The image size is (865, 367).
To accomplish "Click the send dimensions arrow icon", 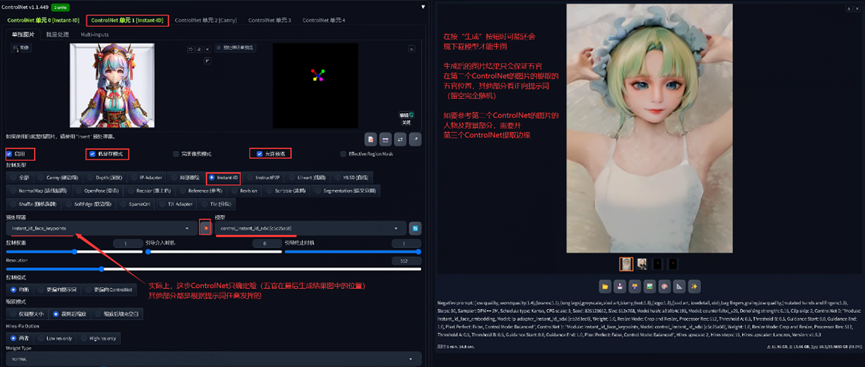I will pyautogui.click(x=415, y=139).
